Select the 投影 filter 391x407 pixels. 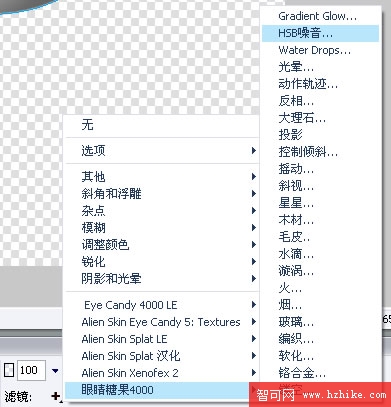[x=320, y=135]
